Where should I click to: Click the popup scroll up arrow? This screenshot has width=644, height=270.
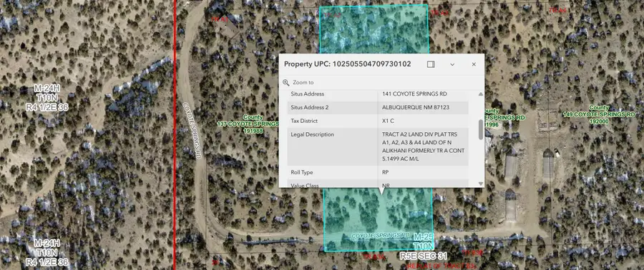[481, 94]
